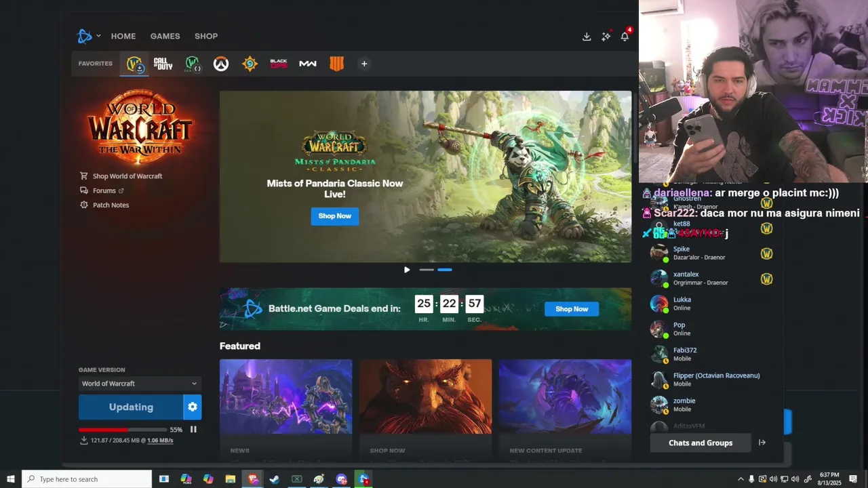Open Task View on taskbar
The width and height of the screenshot is (868, 488).
coord(163,479)
